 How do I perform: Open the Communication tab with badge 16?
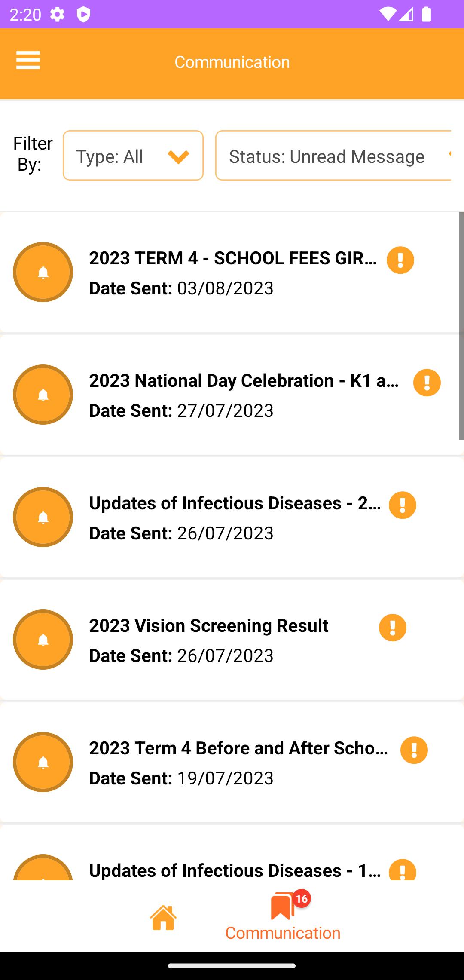pos(283,916)
